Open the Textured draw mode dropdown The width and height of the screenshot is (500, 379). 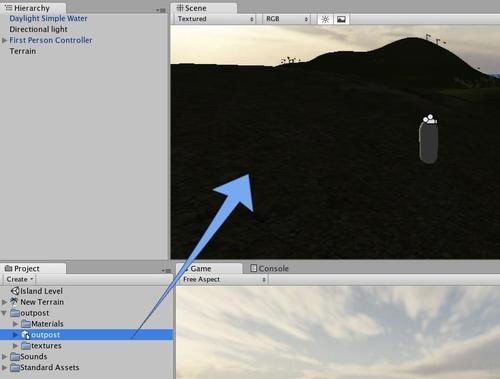[x=215, y=19]
